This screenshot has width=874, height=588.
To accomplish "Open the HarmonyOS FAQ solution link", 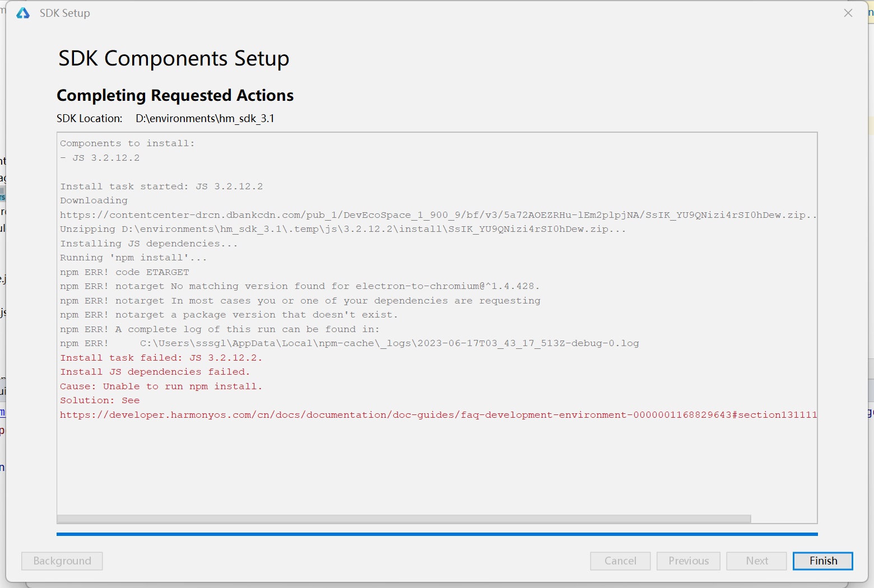I will (x=438, y=415).
